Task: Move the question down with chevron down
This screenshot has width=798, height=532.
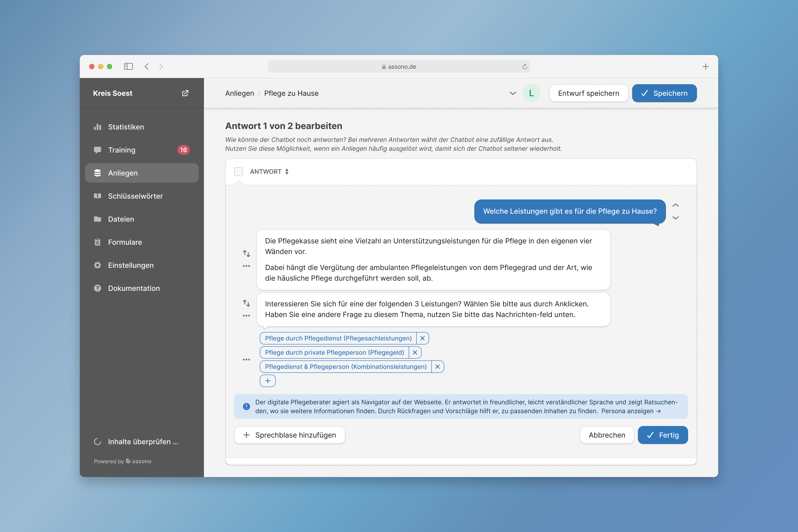Action: [675, 218]
